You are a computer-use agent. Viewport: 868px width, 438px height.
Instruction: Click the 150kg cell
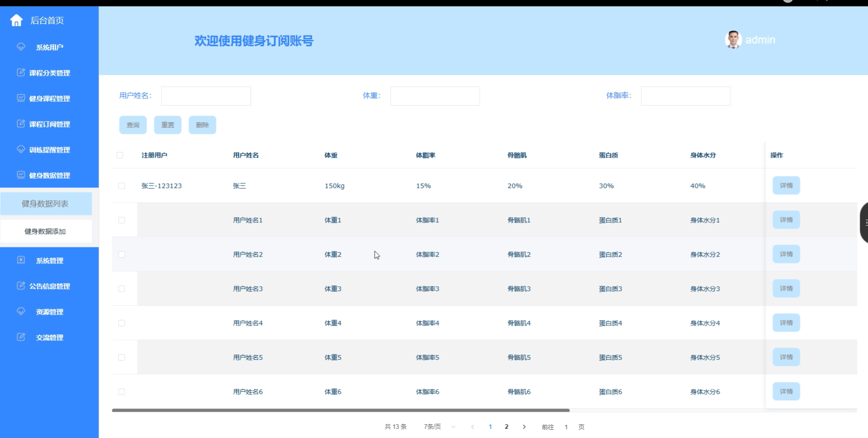(335, 186)
